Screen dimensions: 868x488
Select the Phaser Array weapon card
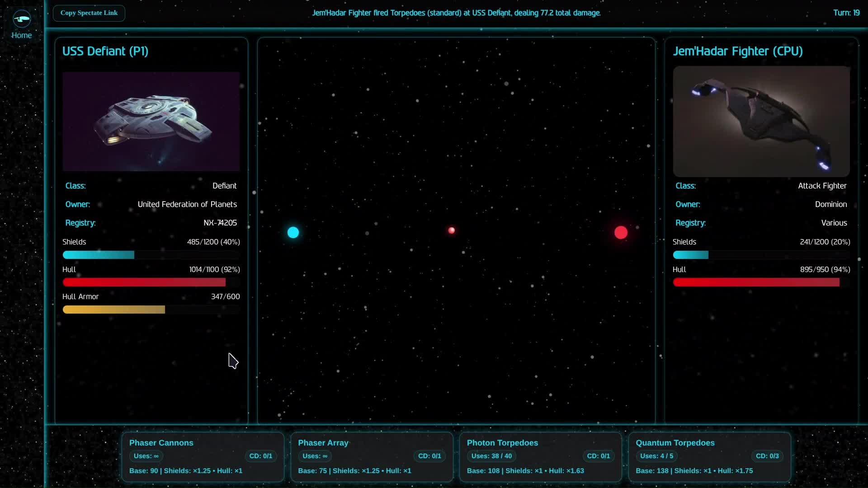pyautogui.click(x=372, y=457)
